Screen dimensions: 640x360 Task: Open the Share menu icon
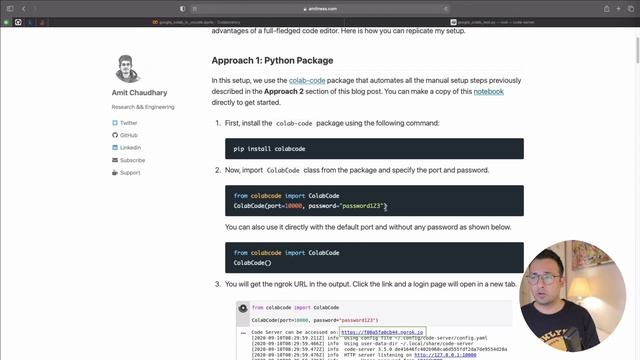click(x=607, y=9)
